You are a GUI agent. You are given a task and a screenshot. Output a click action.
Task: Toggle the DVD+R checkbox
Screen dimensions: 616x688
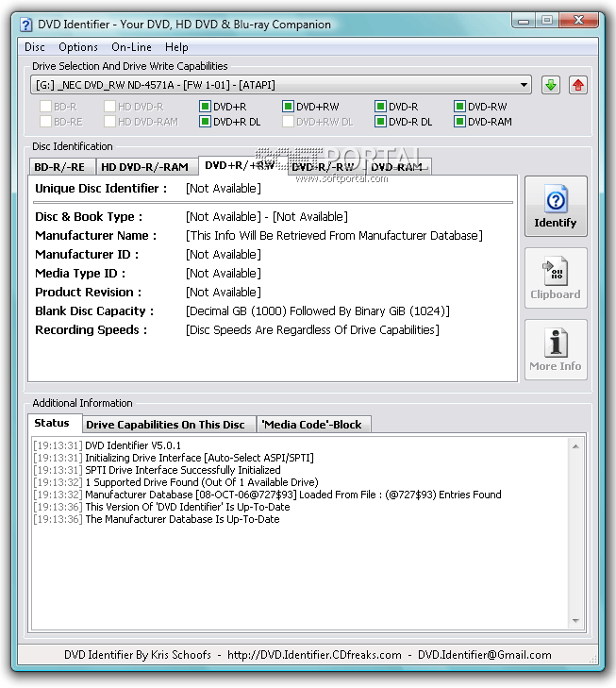(205, 107)
